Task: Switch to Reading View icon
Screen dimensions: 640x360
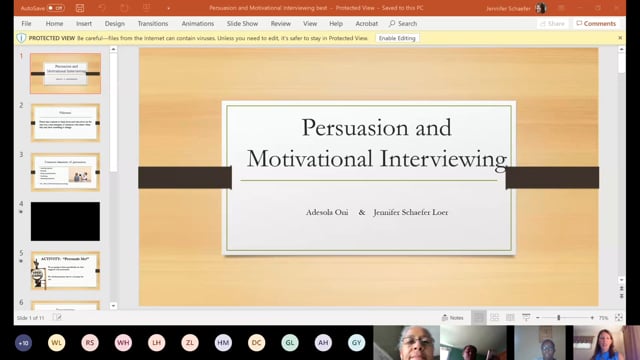Action: pyautogui.click(x=510, y=317)
